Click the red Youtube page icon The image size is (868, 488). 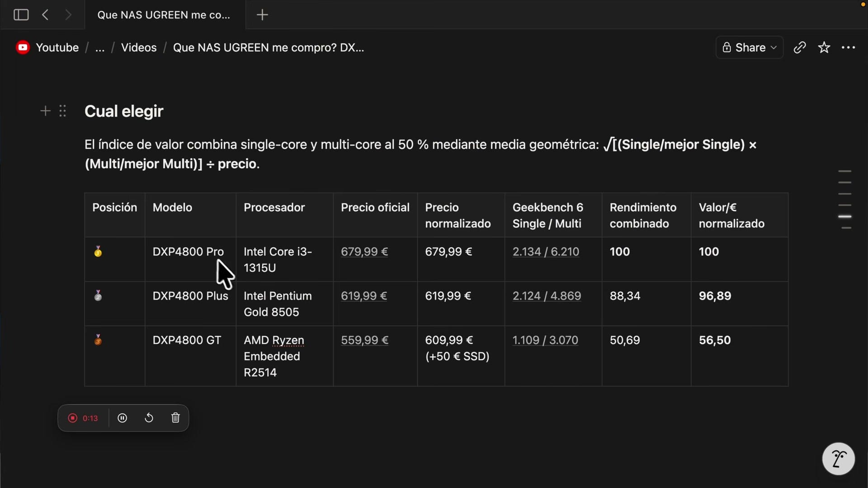23,47
